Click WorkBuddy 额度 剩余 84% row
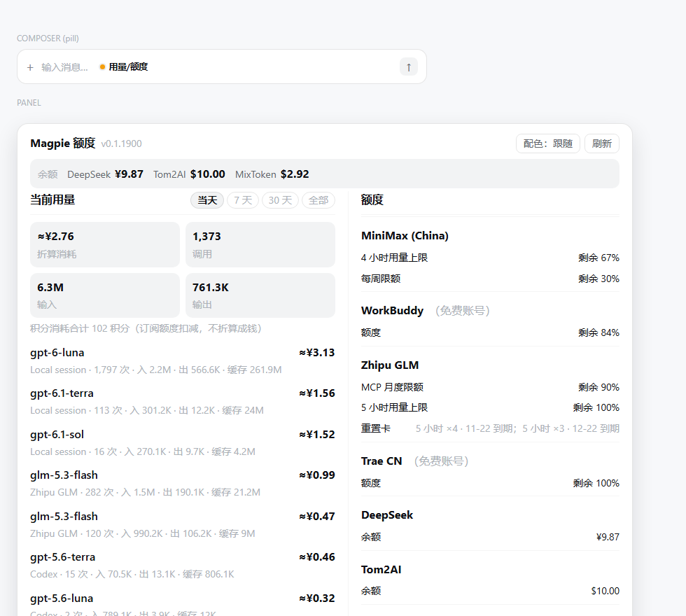 pyautogui.click(x=490, y=332)
